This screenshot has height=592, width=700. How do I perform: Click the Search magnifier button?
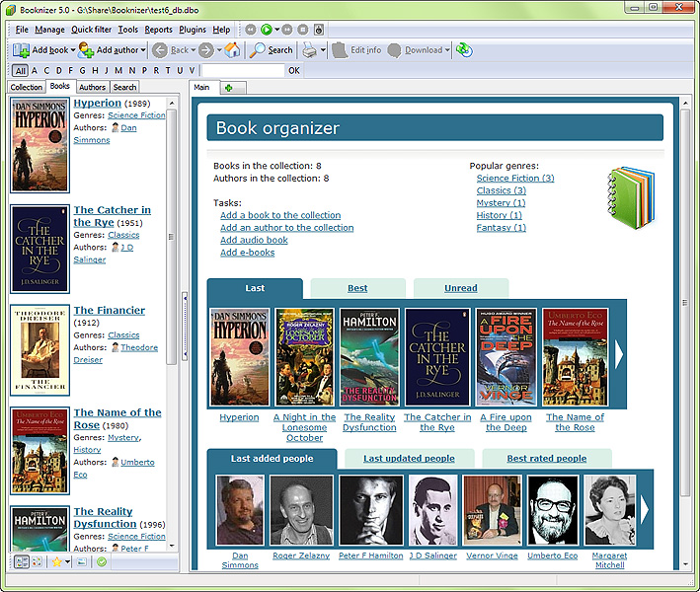pos(271,50)
